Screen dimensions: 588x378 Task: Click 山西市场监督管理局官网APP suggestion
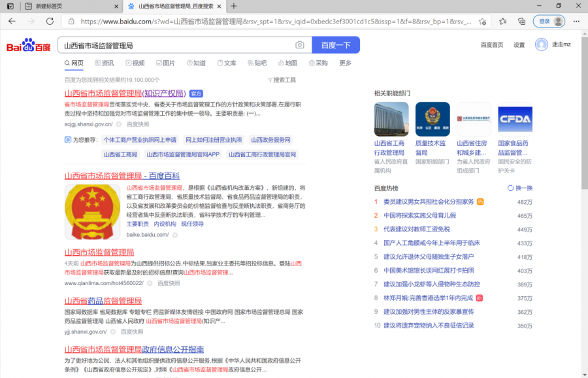tap(183, 154)
